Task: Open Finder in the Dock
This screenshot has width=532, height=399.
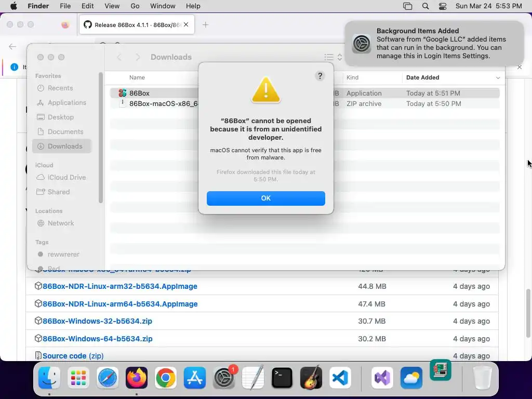Action: pyautogui.click(x=49, y=378)
